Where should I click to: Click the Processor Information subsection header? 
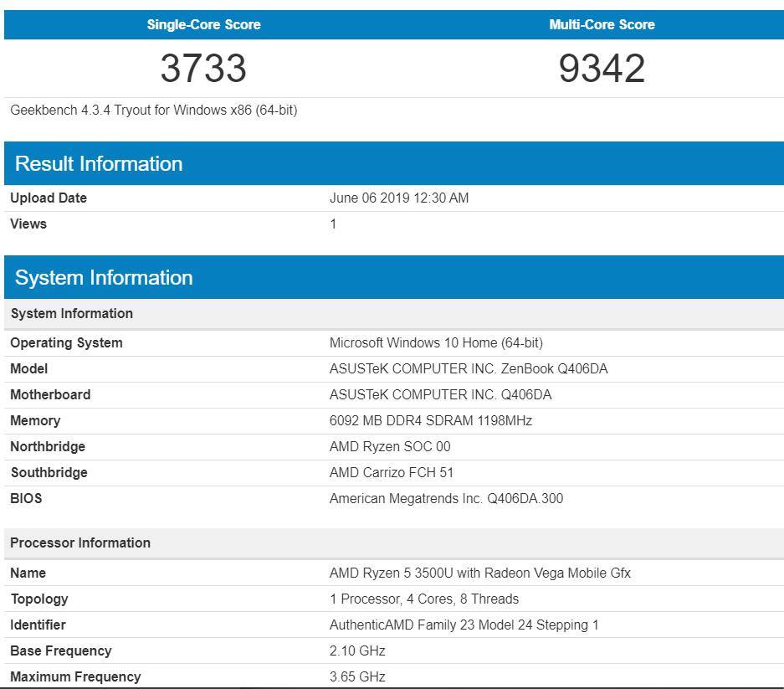80,542
